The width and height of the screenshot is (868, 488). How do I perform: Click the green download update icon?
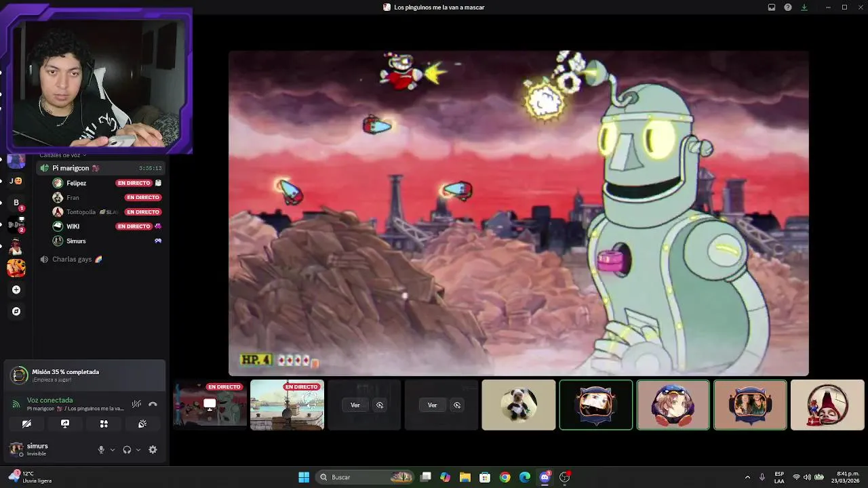tap(804, 7)
